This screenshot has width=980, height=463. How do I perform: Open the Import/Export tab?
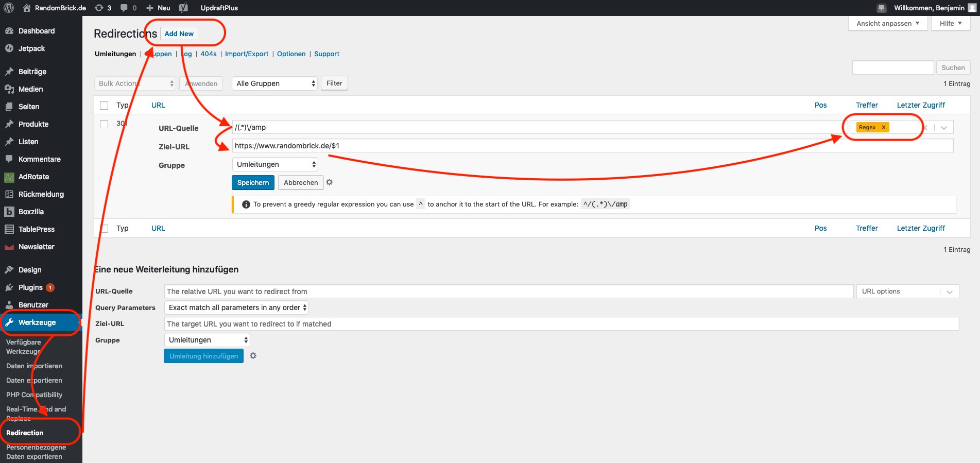tap(247, 54)
